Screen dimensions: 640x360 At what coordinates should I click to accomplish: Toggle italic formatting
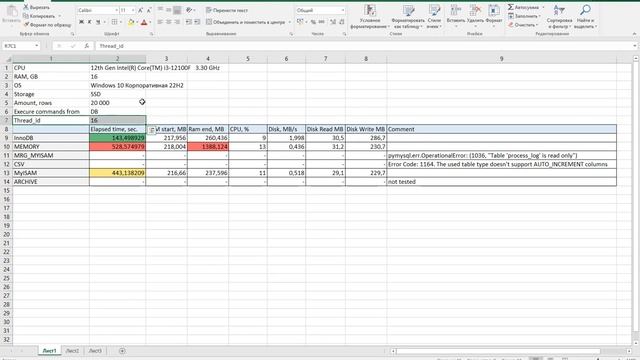[x=89, y=22]
